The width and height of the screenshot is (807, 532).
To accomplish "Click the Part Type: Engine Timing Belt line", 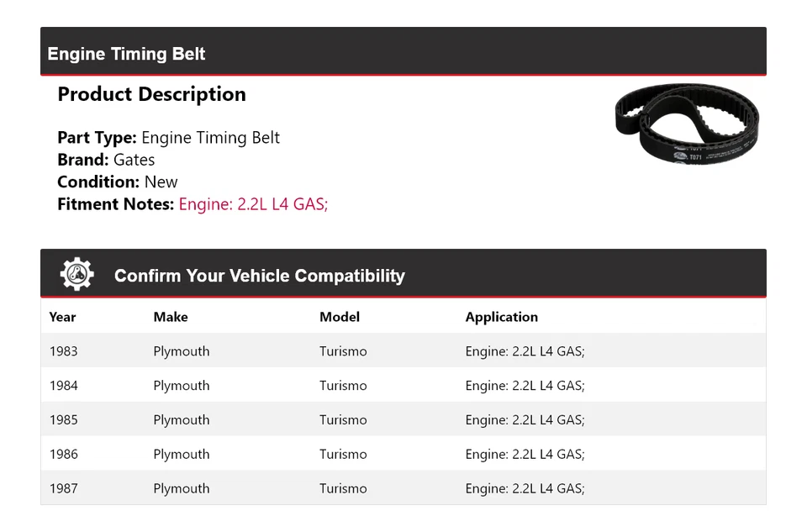I will click(168, 138).
